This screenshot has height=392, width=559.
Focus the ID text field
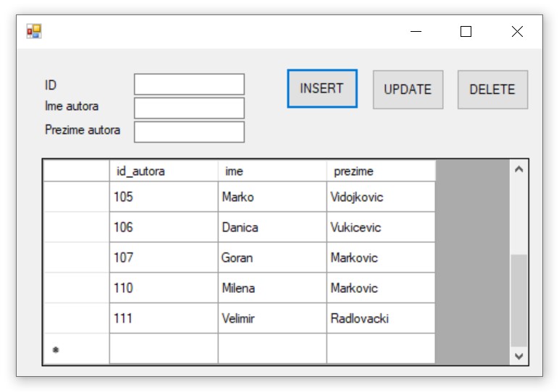(x=189, y=85)
